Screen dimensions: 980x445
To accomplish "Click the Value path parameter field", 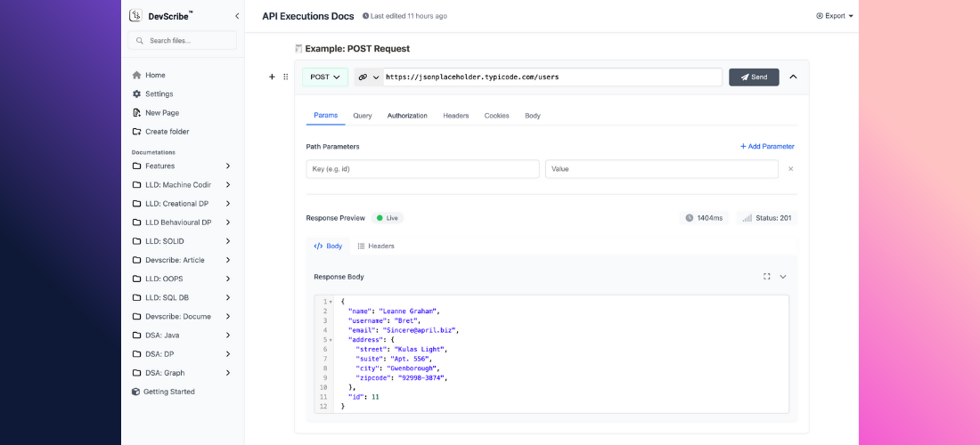I will pyautogui.click(x=662, y=169).
